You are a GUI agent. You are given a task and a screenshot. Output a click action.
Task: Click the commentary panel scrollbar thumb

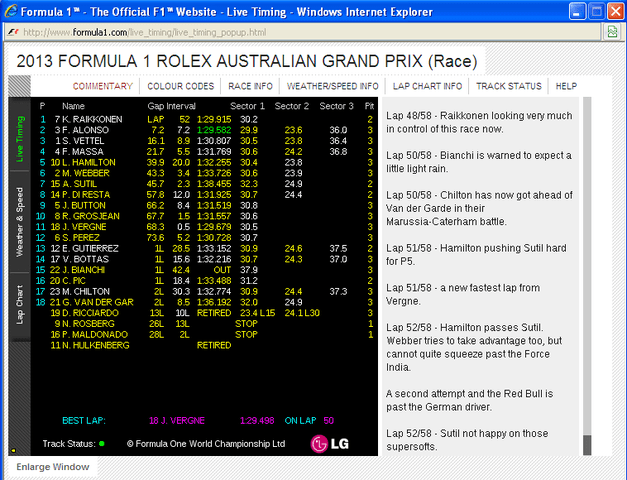click(x=587, y=445)
